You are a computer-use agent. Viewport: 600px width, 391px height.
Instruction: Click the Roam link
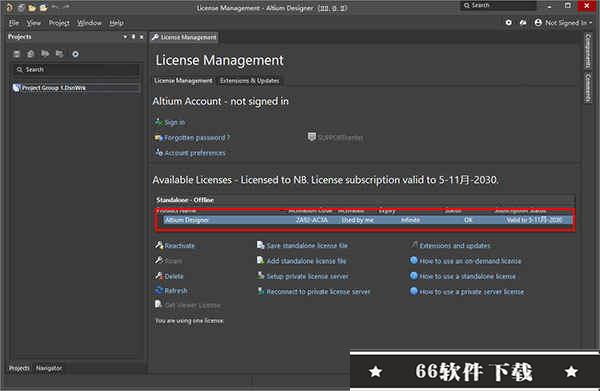pos(173,261)
